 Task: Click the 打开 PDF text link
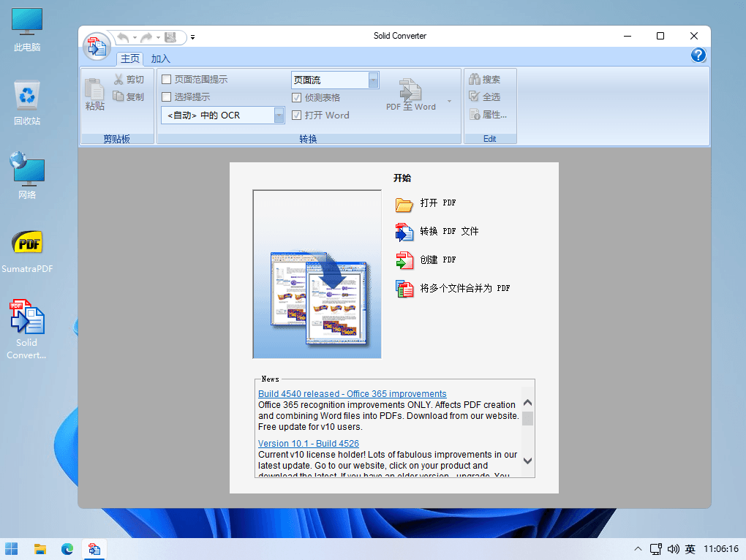tap(437, 203)
